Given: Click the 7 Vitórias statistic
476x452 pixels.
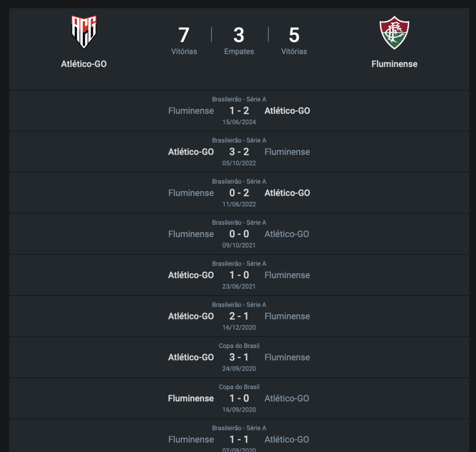Looking at the screenshot, I should tap(184, 41).
